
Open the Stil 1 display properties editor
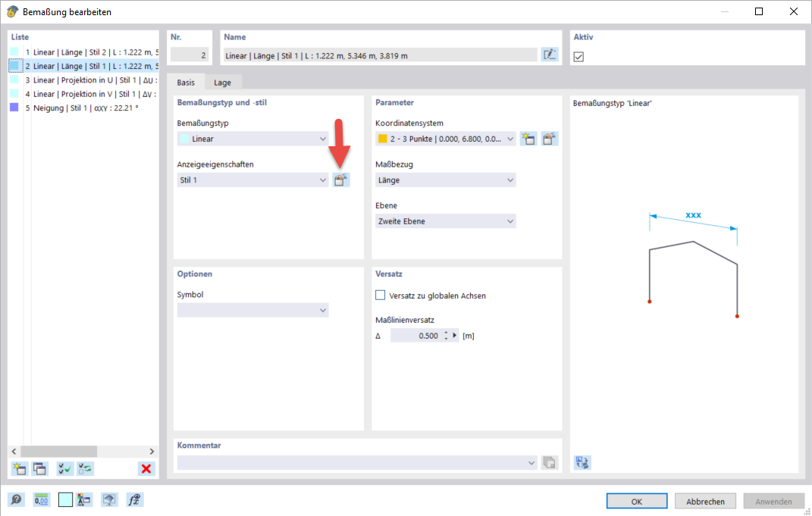coord(341,180)
